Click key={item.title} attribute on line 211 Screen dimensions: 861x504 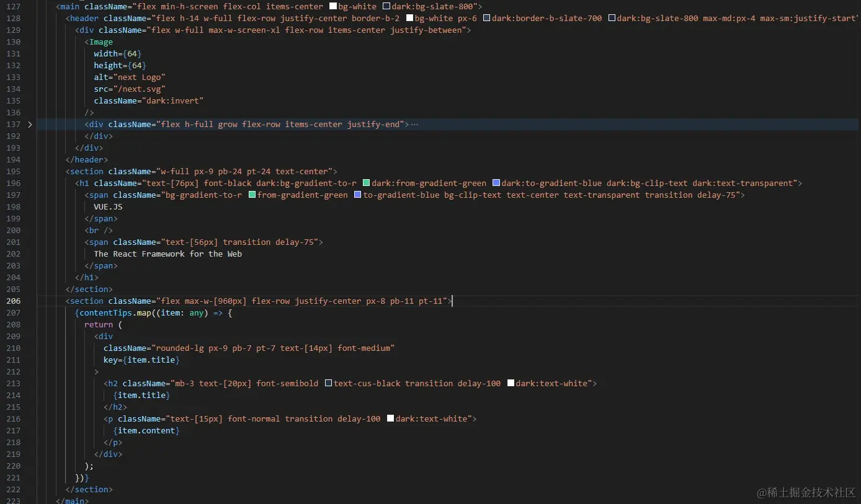coord(141,360)
